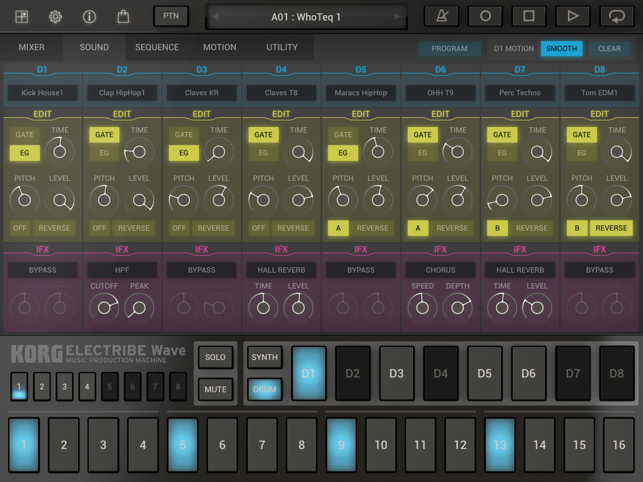Select previous pattern with left arrow
This screenshot has height=482, width=643.
pyautogui.click(x=216, y=17)
